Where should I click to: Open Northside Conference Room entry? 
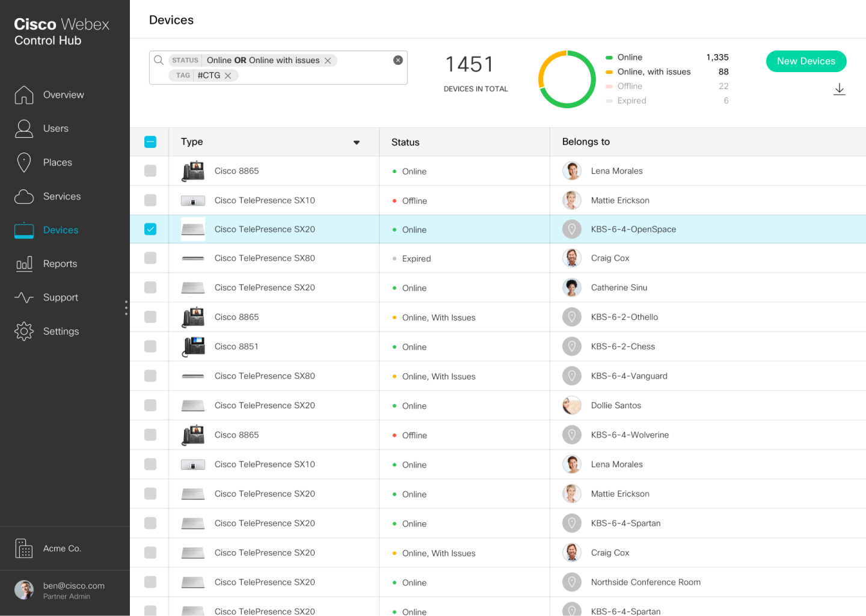(x=645, y=582)
